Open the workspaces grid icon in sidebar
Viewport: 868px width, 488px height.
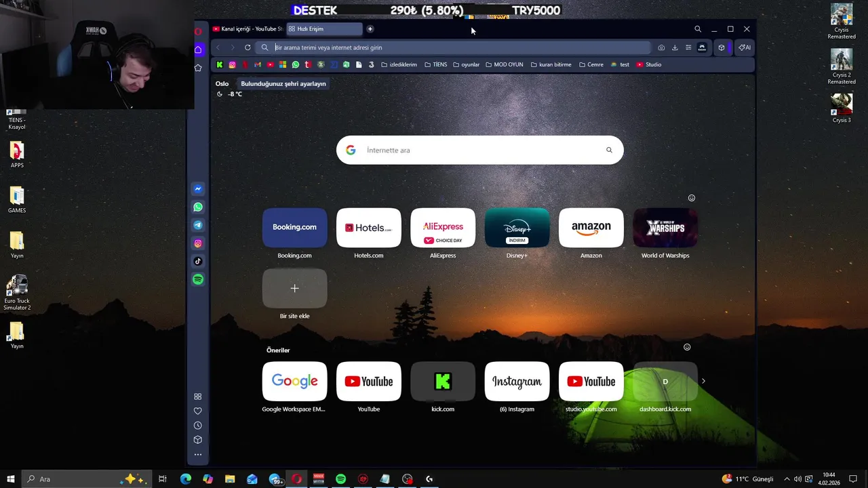coord(198,396)
